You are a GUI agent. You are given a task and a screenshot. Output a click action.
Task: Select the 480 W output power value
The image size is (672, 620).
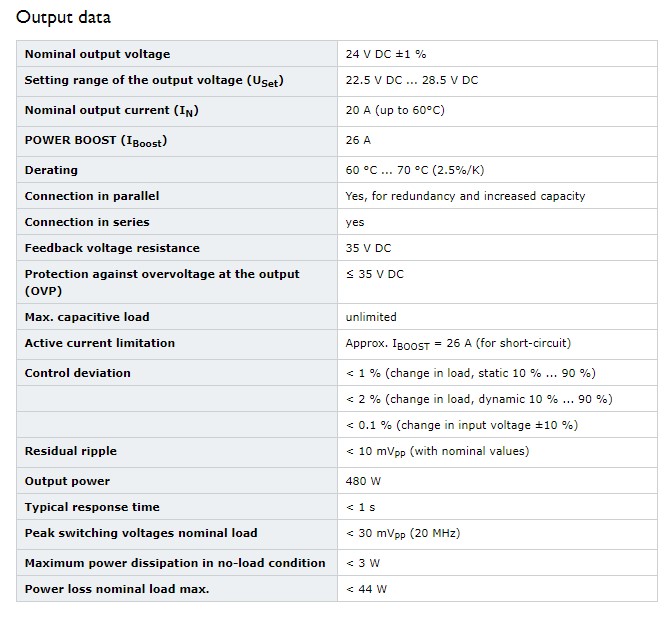pyautogui.click(x=363, y=481)
